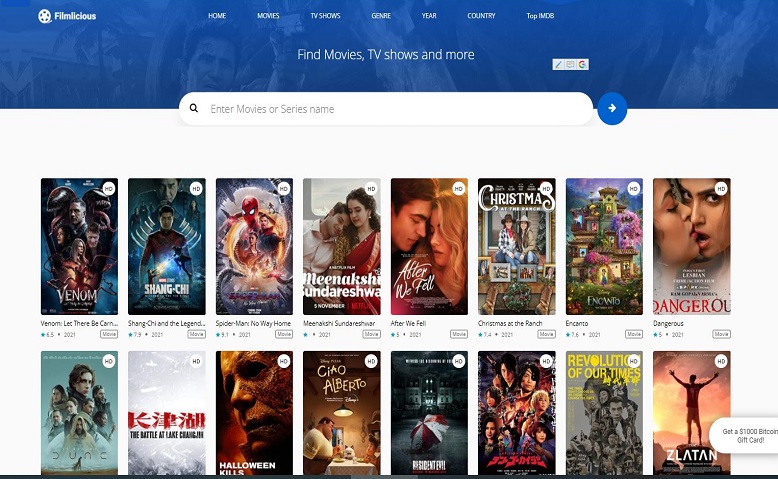Open the TV SHOWS page
Viewport: 778px width, 479px height.
pyautogui.click(x=325, y=16)
